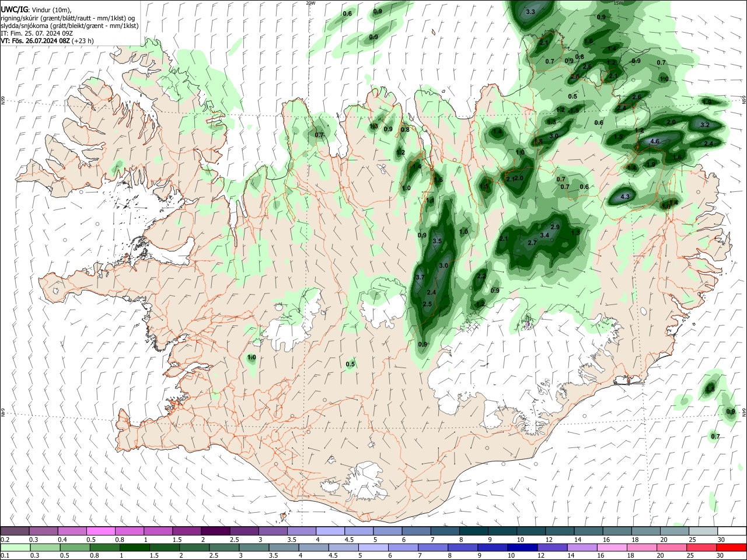747x560 pixels.
Task: Click the 0.1 label on the rain scale
Action: click(x=4, y=556)
